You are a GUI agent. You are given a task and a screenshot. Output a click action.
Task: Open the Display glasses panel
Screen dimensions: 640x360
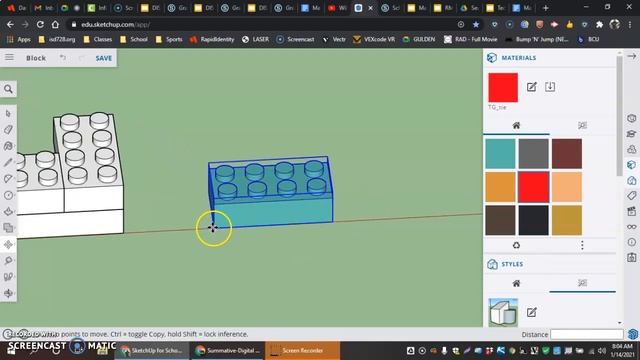pos(631,227)
